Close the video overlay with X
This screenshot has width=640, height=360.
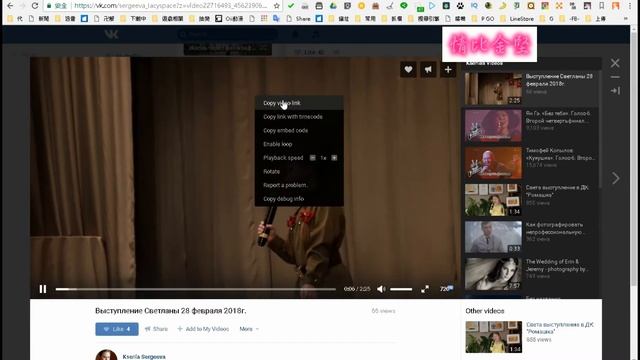[615, 63]
